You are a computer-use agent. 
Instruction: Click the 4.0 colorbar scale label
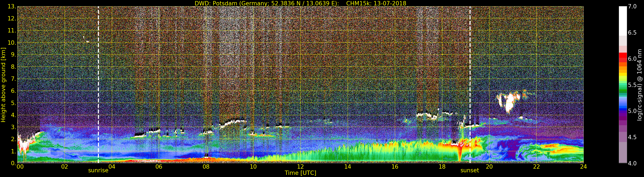tap(632, 163)
